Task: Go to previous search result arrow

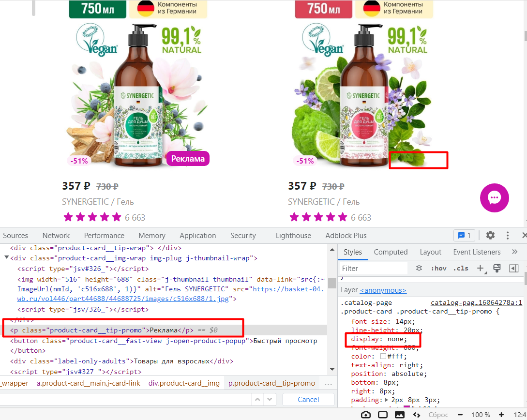Action: click(257, 399)
